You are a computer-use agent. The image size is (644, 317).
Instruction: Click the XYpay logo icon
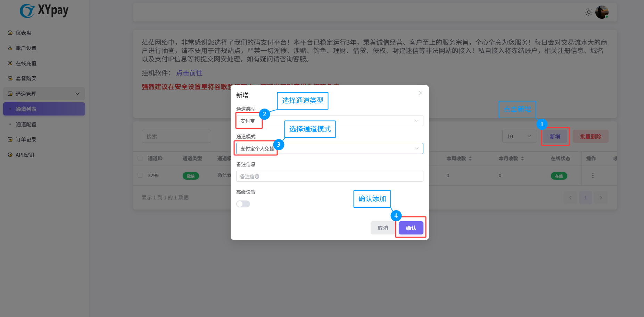[27, 11]
